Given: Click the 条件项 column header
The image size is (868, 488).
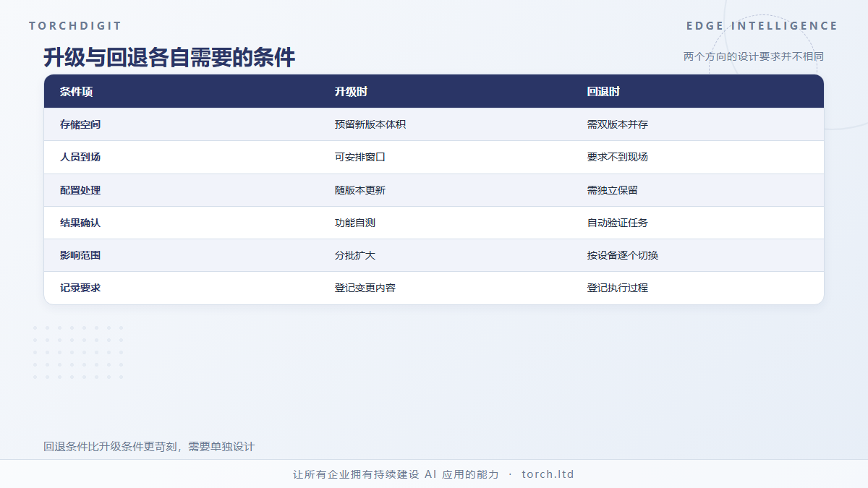Looking at the screenshot, I should [76, 92].
